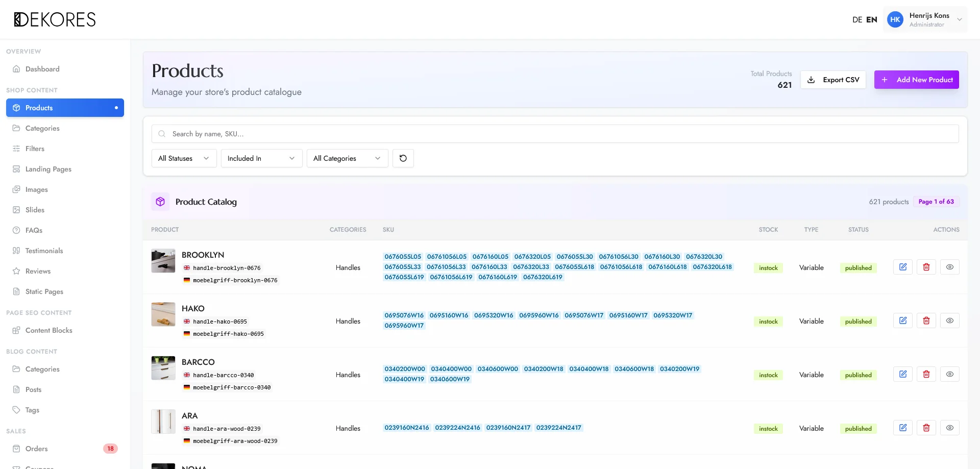Viewport: 980px width, 469px height.
Task: Delete the HAKO product with trash icon
Action: 926,320
